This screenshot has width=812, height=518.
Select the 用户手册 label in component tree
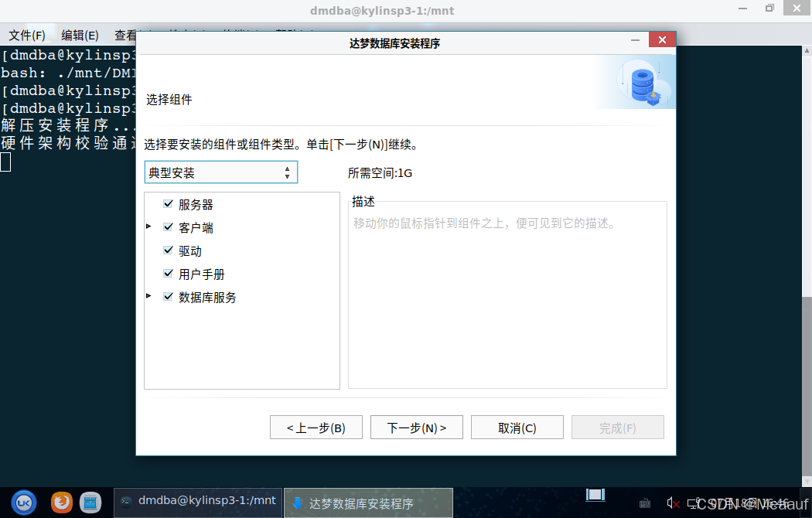tap(201, 274)
